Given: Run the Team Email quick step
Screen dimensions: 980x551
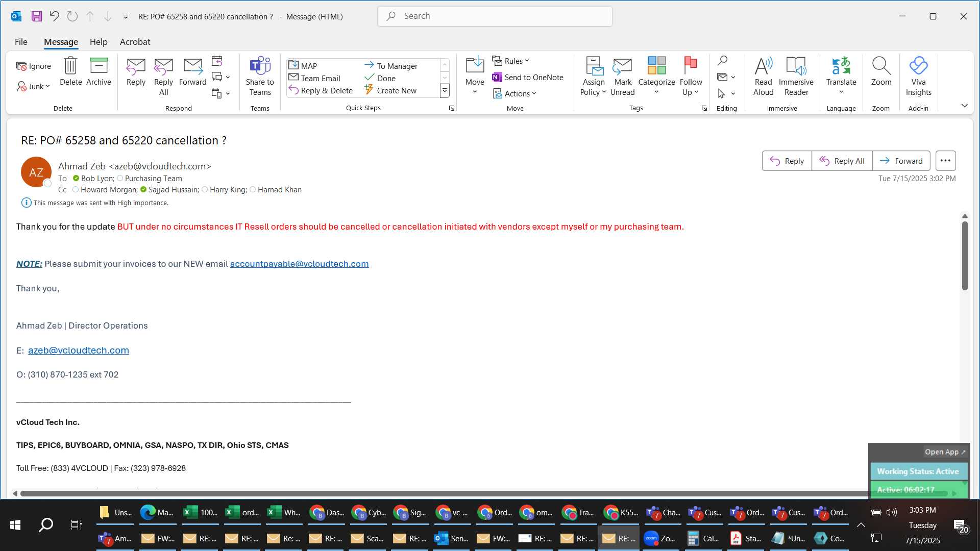Looking at the screenshot, I should pos(314,78).
